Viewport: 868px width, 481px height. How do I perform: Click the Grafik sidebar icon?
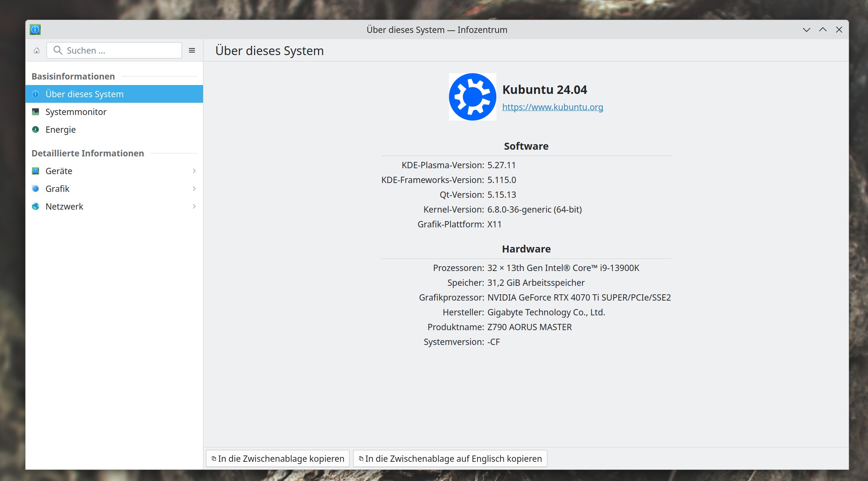pyautogui.click(x=36, y=189)
